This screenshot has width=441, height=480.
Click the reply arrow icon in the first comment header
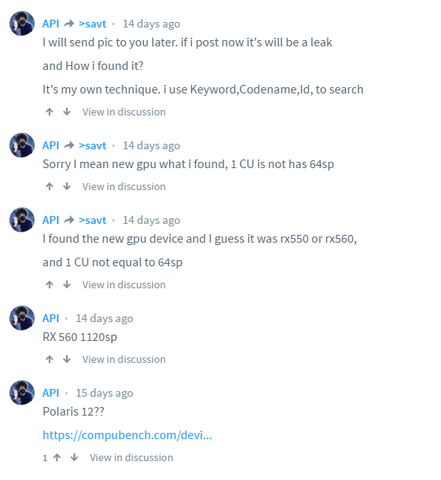(x=69, y=24)
